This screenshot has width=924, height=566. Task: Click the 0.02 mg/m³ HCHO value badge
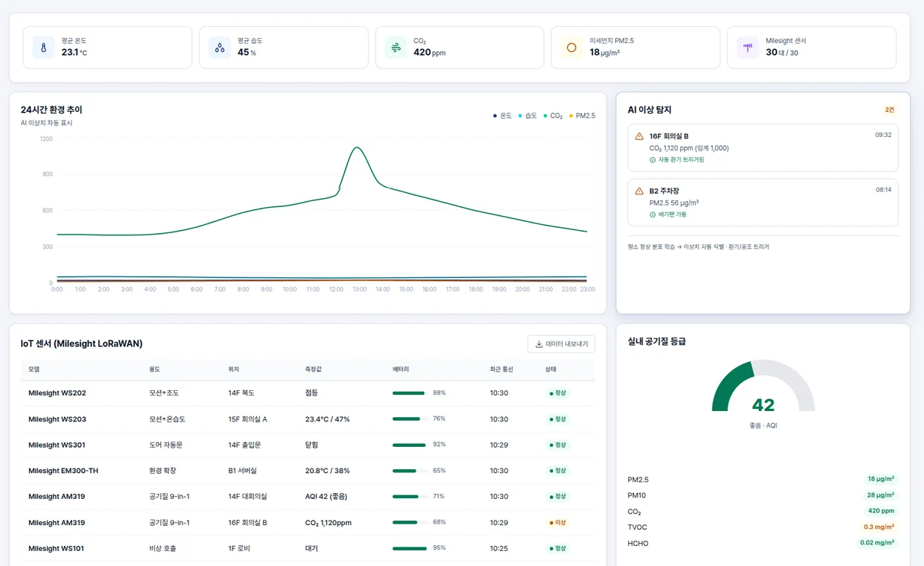[878, 543]
